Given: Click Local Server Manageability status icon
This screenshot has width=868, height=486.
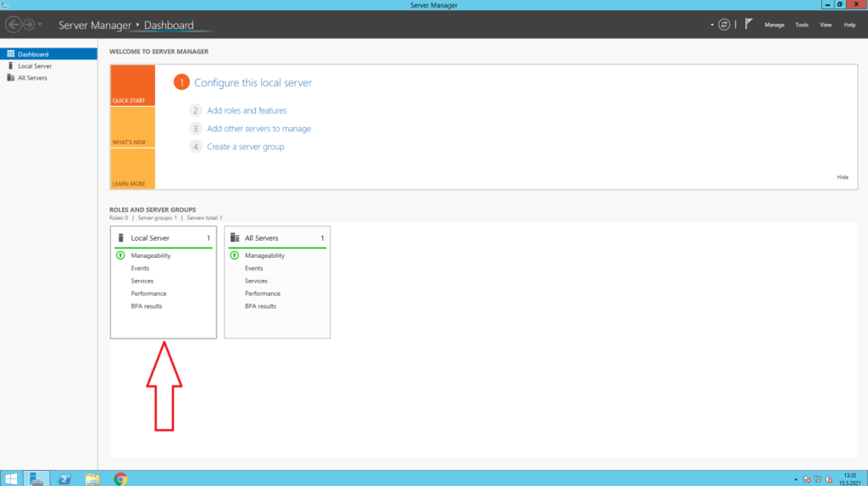Looking at the screenshot, I should tap(120, 255).
